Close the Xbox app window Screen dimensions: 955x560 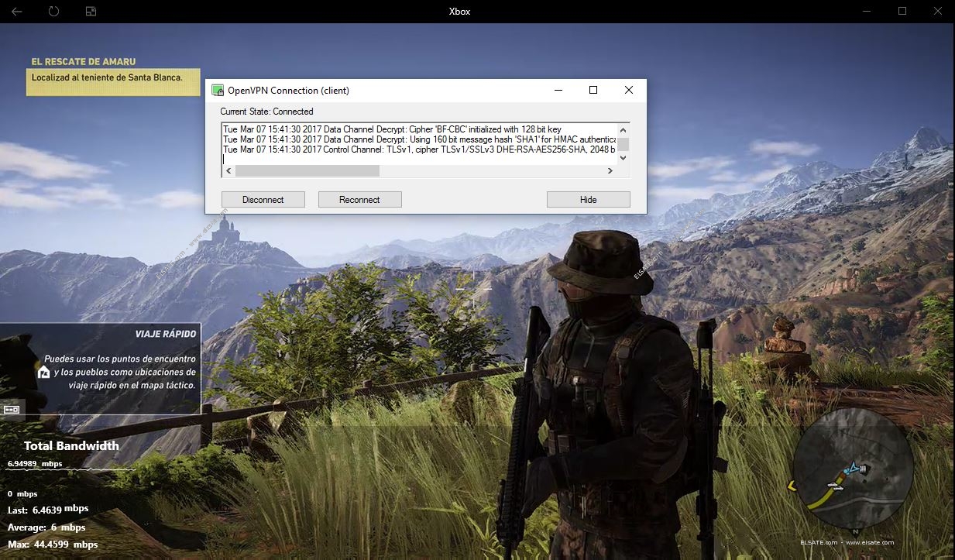click(x=937, y=12)
